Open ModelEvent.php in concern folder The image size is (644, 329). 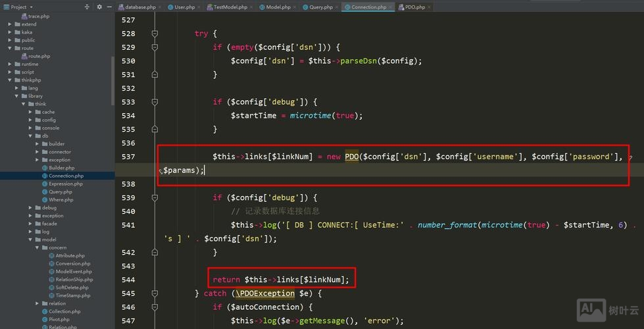[70, 272]
